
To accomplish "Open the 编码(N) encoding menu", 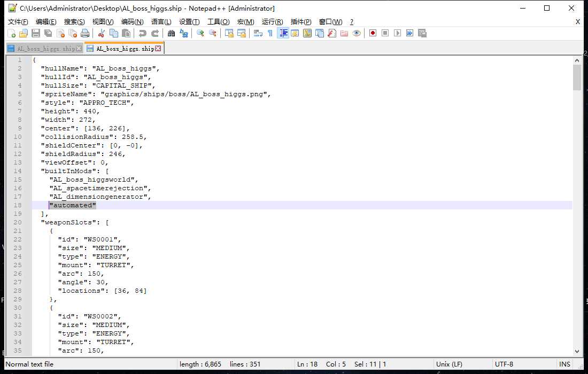I will [132, 22].
